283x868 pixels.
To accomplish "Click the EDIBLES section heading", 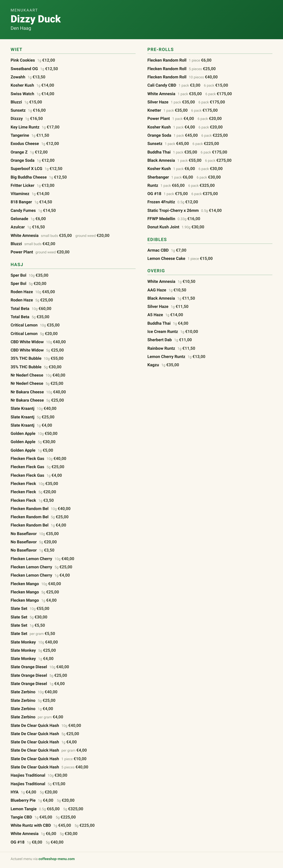I will (157, 240).
